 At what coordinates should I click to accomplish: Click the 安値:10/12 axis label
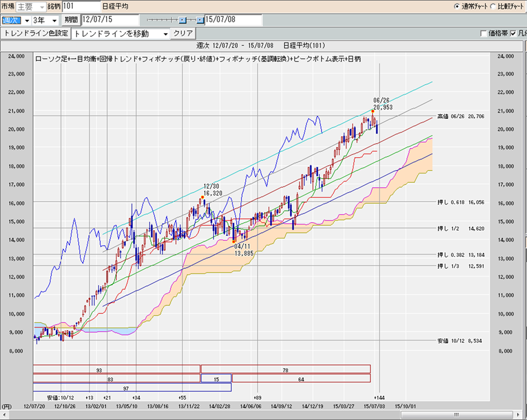[60, 398]
